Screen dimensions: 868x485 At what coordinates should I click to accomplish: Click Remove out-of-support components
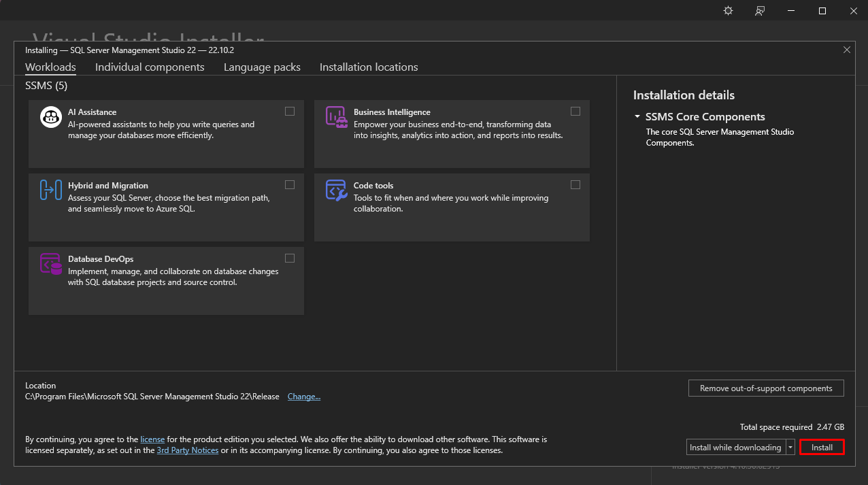[766, 388]
